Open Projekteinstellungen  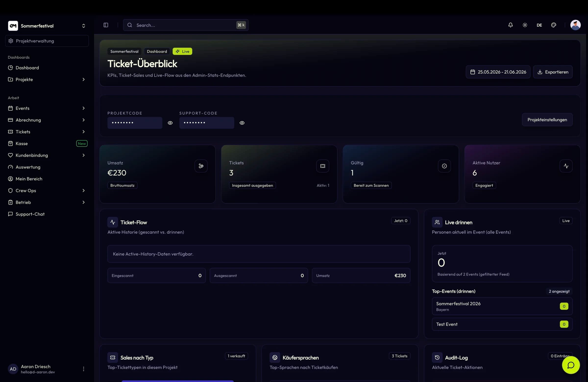(x=547, y=120)
